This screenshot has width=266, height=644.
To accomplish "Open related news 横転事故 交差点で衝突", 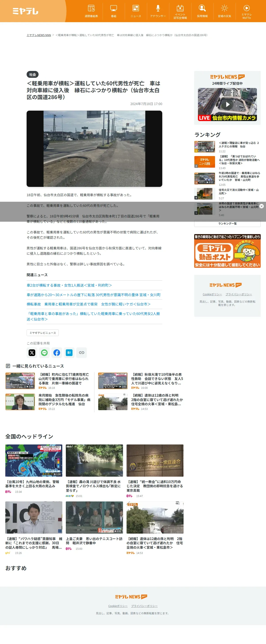I will [x=88, y=304].
